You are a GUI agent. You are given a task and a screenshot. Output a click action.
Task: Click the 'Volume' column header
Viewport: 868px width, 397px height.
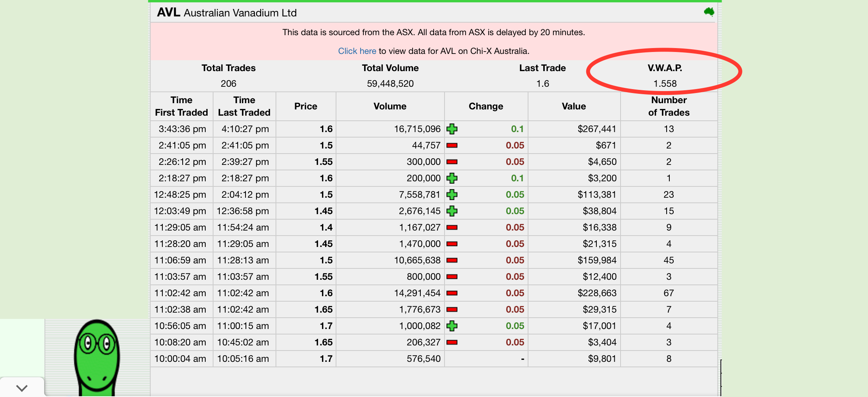390,106
